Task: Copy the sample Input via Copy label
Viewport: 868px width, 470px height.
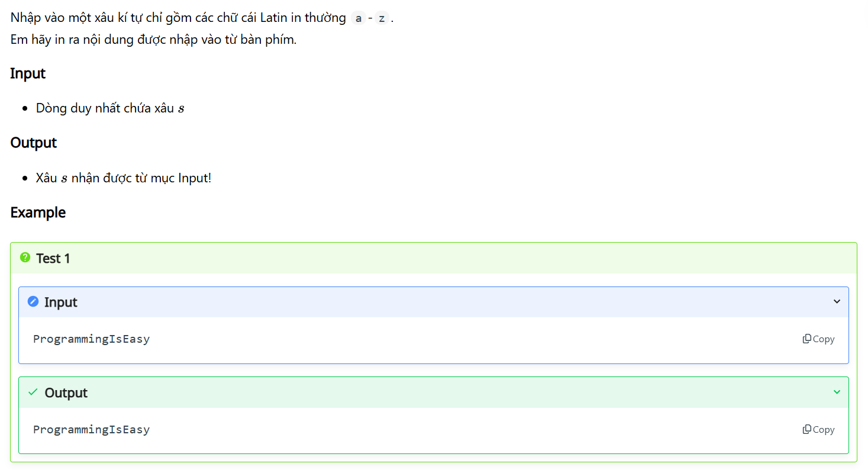Action: [824, 339]
